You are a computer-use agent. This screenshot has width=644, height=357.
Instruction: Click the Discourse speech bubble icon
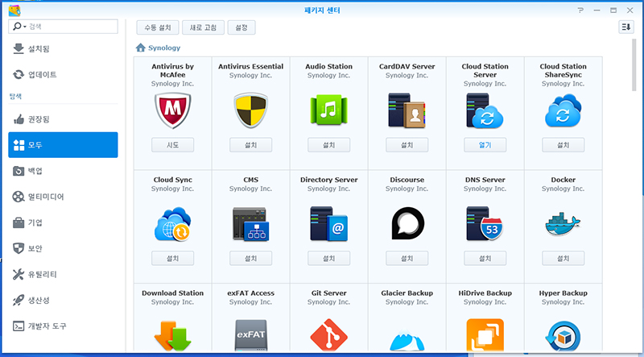(407, 223)
